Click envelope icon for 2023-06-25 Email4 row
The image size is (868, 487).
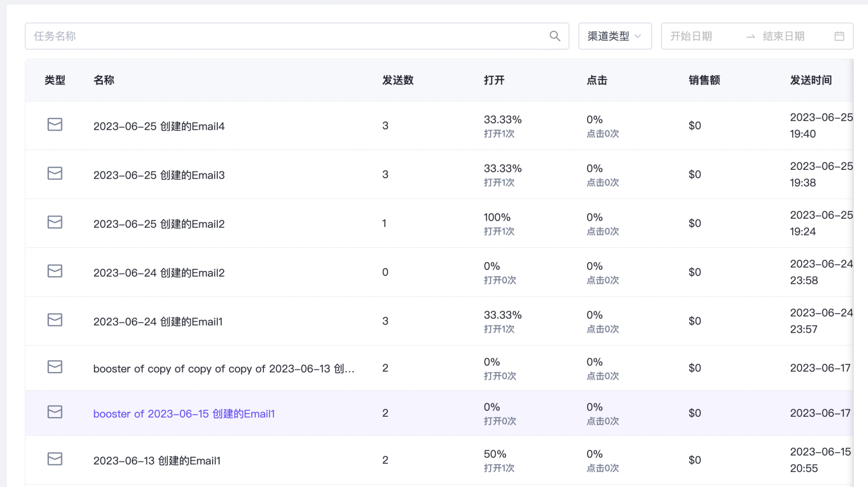pos(55,125)
